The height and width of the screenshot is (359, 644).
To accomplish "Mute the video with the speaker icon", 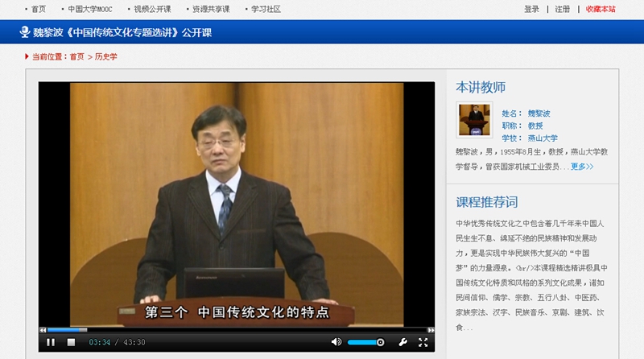I will point(336,342).
